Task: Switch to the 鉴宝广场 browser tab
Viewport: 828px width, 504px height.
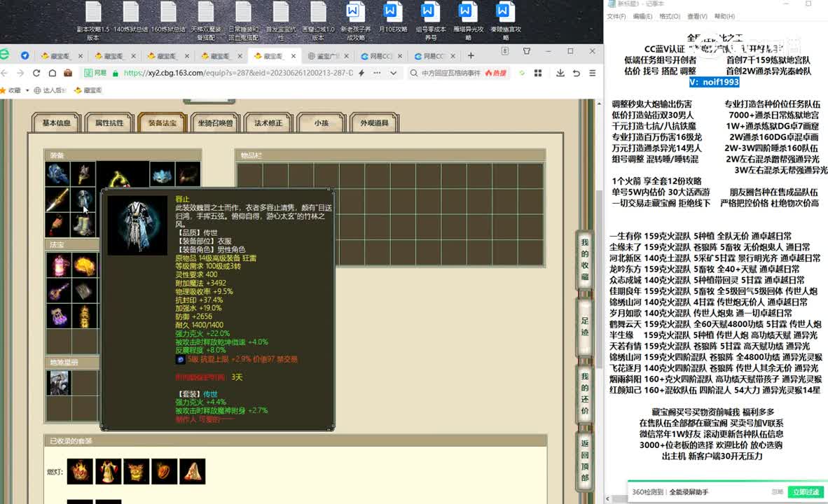Action: click(x=327, y=56)
